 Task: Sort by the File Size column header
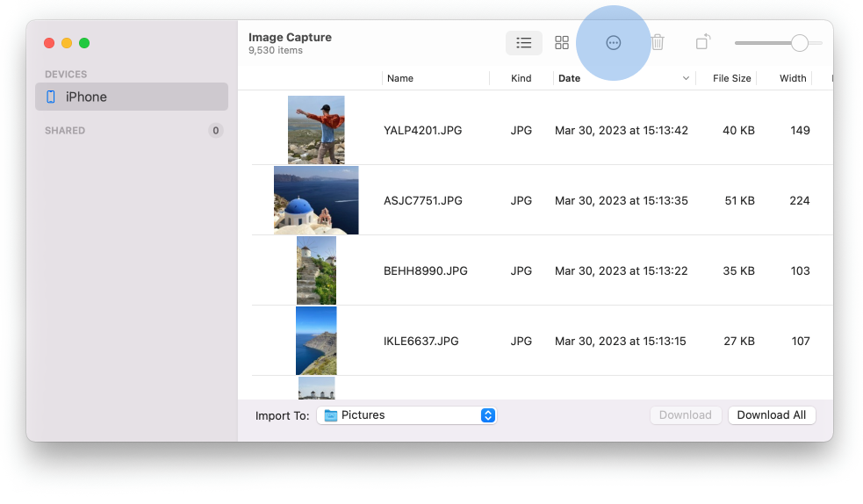click(x=731, y=78)
